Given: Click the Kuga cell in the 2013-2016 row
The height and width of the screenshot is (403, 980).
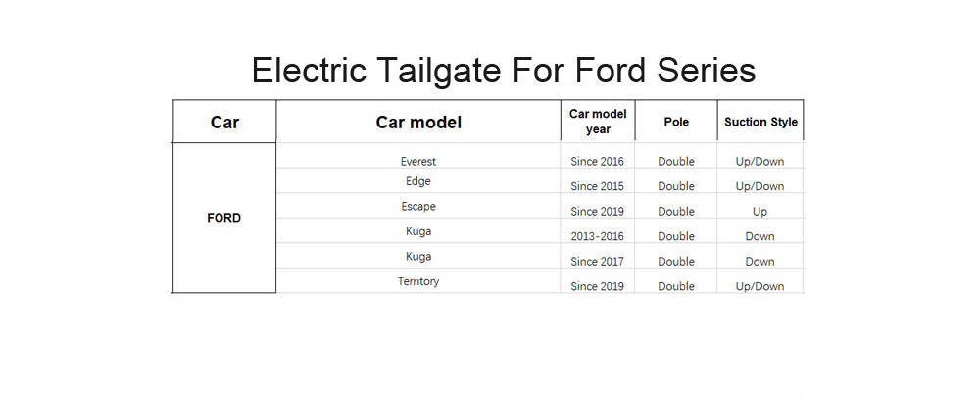Looking at the screenshot, I should [x=418, y=230].
